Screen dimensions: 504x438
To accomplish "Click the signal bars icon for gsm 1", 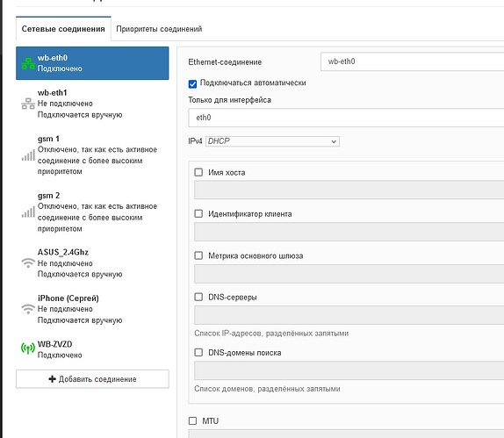I will pos(28,155).
